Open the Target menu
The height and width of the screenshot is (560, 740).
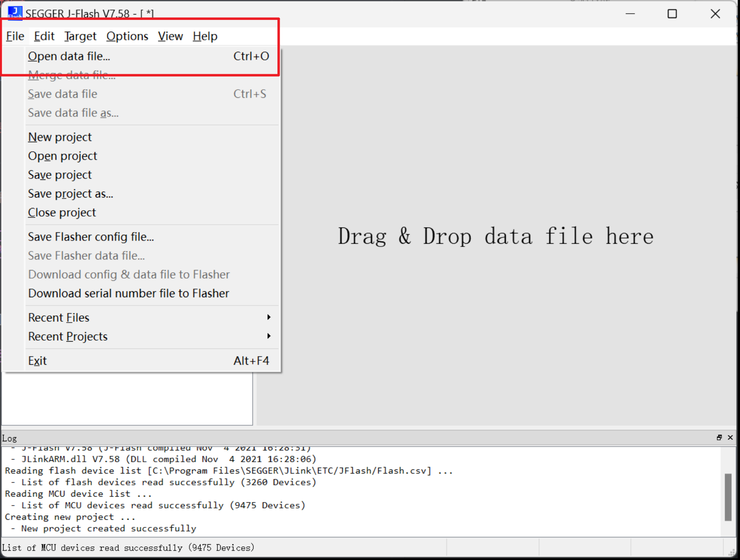click(x=80, y=36)
